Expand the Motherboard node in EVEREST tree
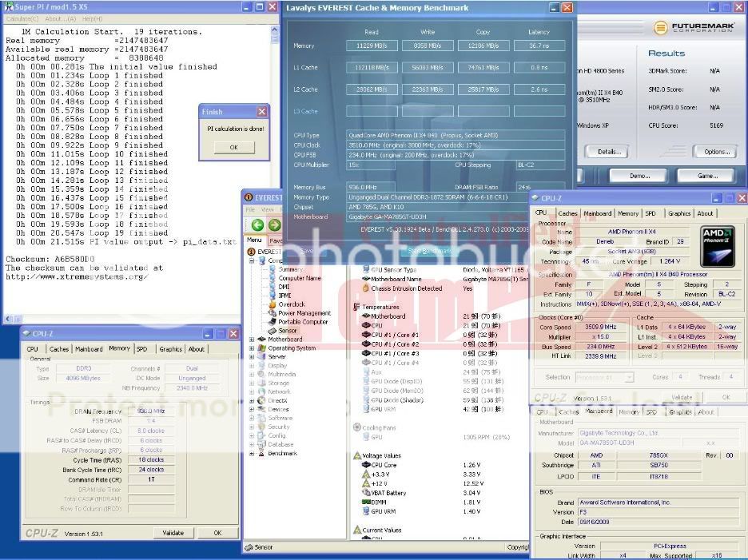 click(252, 340)
